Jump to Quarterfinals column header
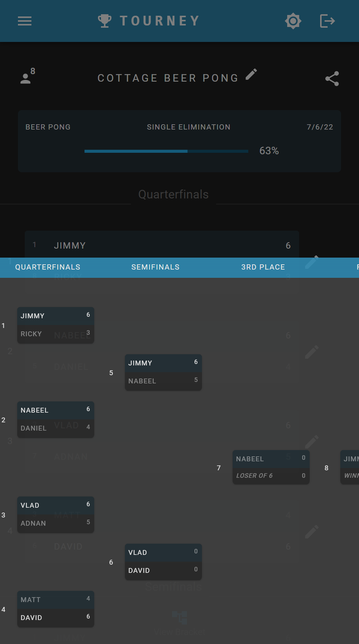 (48, 267)
